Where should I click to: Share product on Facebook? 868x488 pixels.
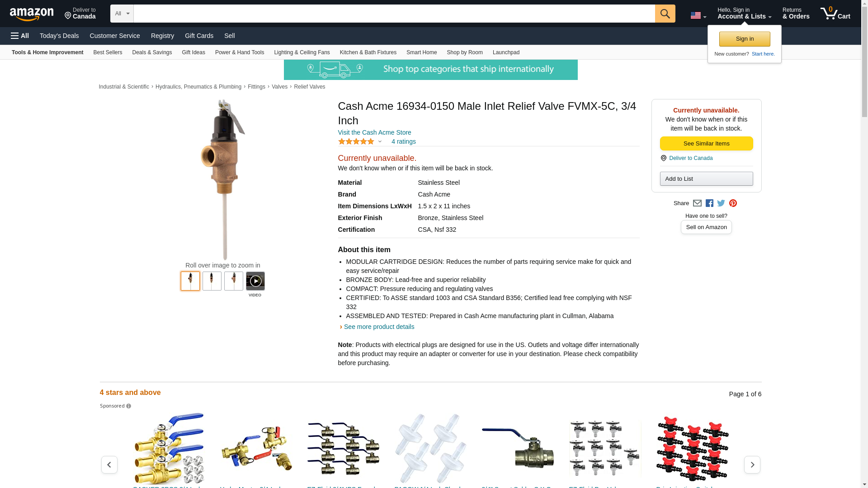click(x=709, y=203)
